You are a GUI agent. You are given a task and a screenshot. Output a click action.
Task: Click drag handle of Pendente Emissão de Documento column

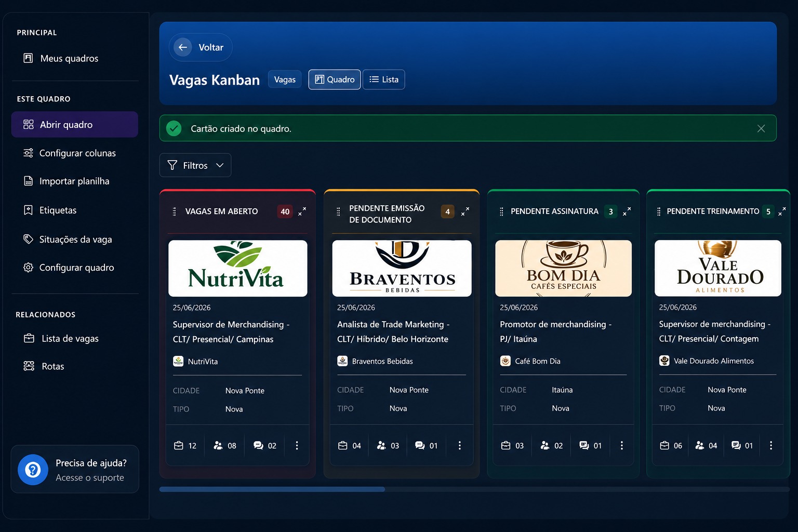click(x=338, y=211)
